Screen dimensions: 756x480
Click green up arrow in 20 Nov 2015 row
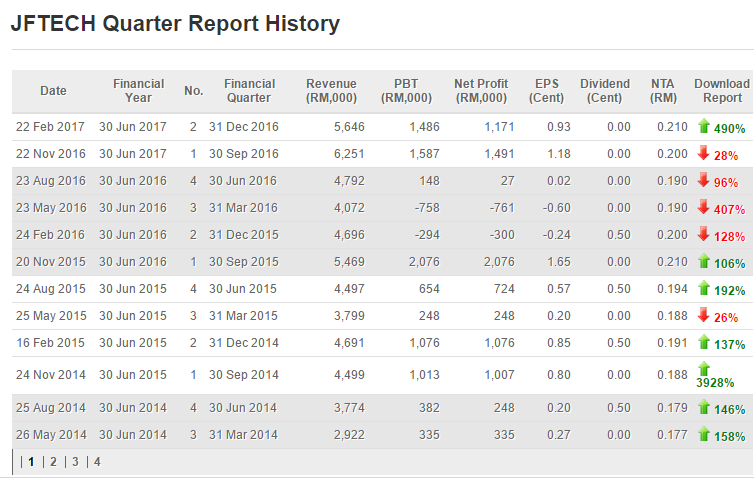pyautogui.click(x=703, y=261)
